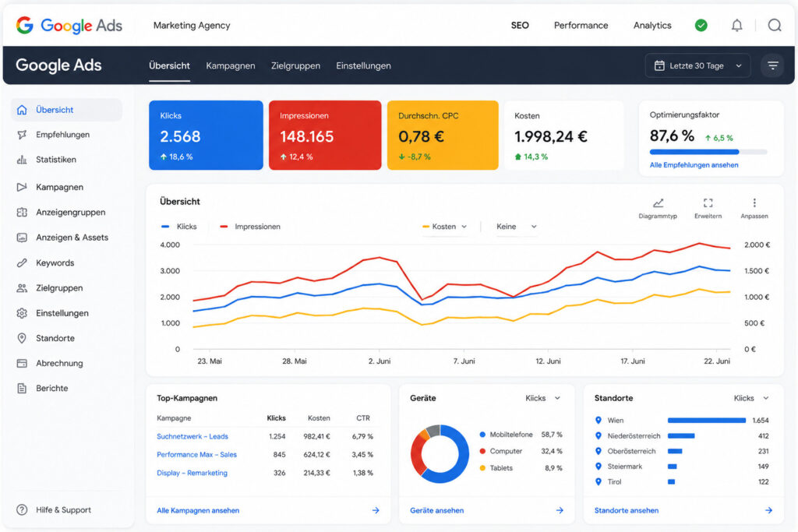The height and width of the screenshot is (532, 798).
Task: Click the Wien location pin icon
Action: 598,420
